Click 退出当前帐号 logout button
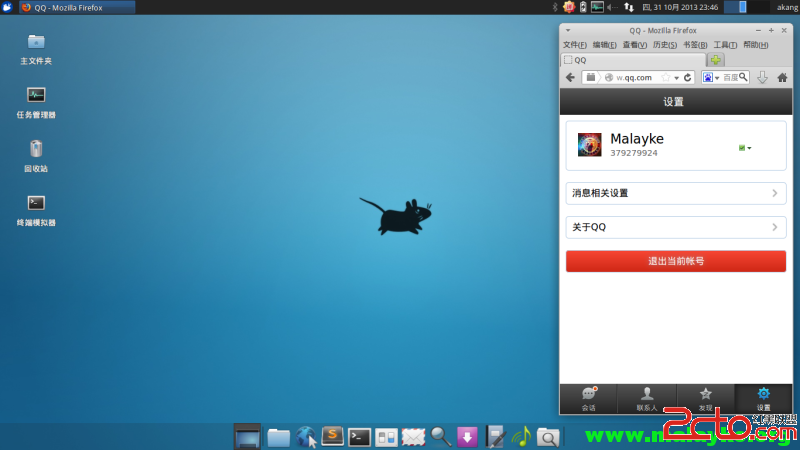The width and height of the screenshot is (800, 450). [x=676, y=261]
